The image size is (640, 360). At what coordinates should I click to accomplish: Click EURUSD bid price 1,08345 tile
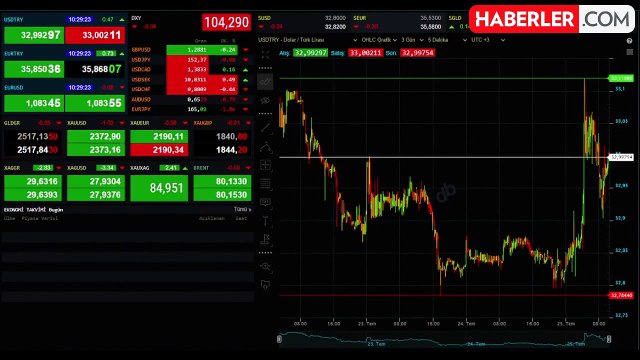pyautogui.click(x=34, y=103)
